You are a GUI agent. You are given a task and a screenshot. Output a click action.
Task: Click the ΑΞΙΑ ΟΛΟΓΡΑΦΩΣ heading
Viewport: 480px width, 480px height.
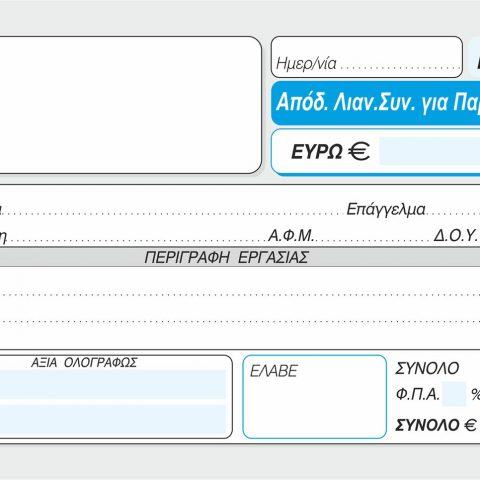point(84,363)
